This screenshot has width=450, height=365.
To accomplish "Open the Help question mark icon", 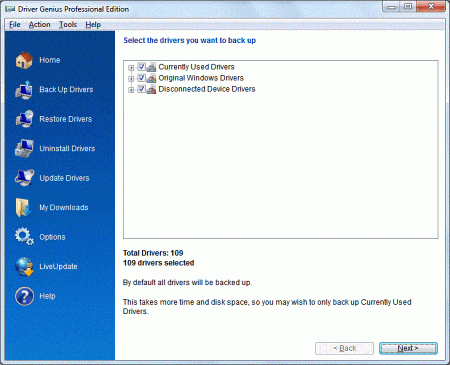I will coord(24,296).
